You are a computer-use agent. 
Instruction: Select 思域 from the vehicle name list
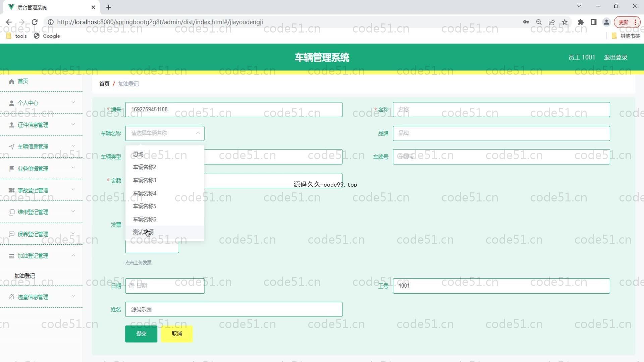(165, 154)
